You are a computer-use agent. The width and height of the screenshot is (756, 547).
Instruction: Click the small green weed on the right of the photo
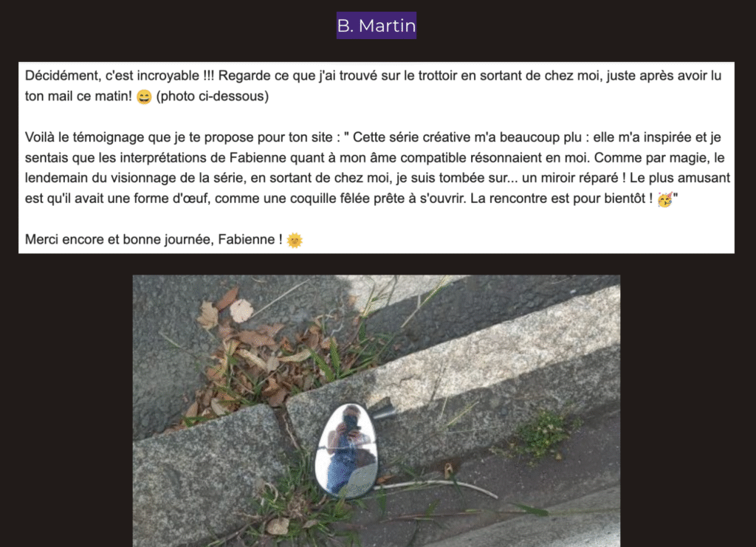point(543,434)
